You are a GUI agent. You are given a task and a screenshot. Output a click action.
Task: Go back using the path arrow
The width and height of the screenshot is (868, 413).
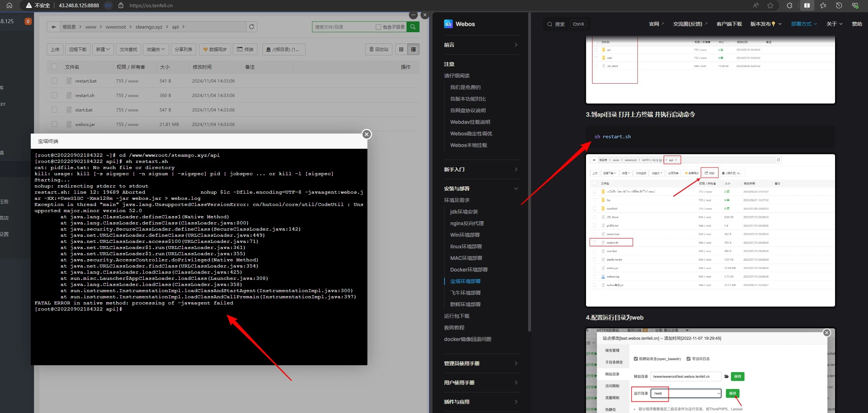[54, 27]
